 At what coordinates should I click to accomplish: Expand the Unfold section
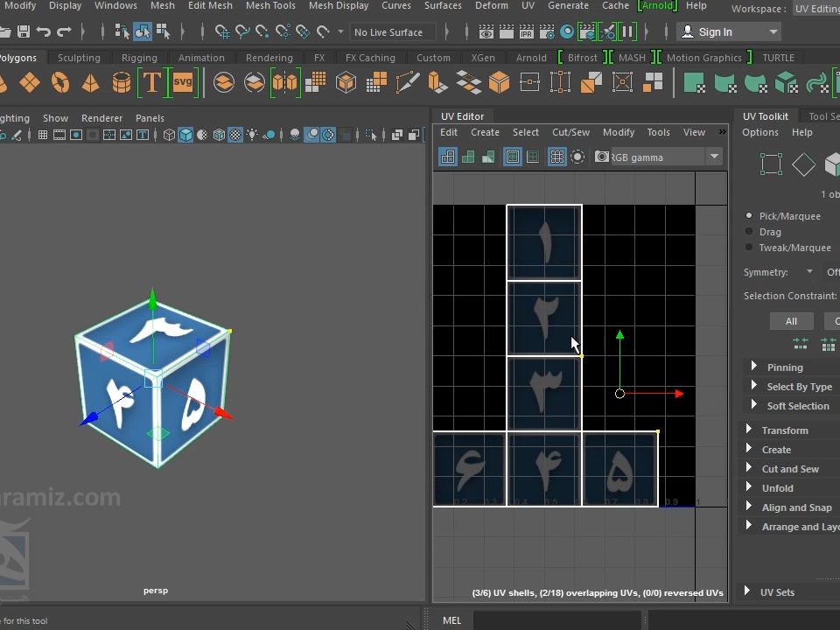coord(749,487)
